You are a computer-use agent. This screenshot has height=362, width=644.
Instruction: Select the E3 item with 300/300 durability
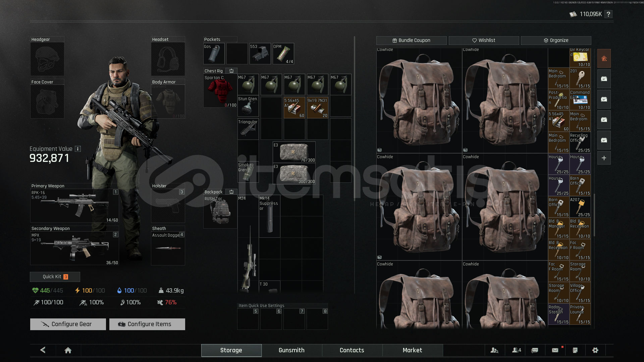tap(294, 174)
